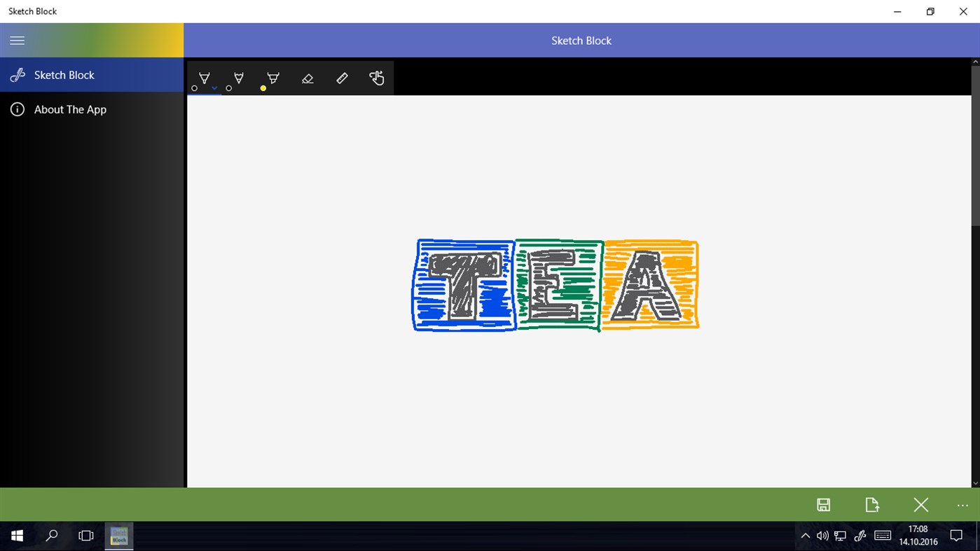Export the sketch to a file
Image resolution: width=980 pixels, height=551 pixels.
pos(871,504)
